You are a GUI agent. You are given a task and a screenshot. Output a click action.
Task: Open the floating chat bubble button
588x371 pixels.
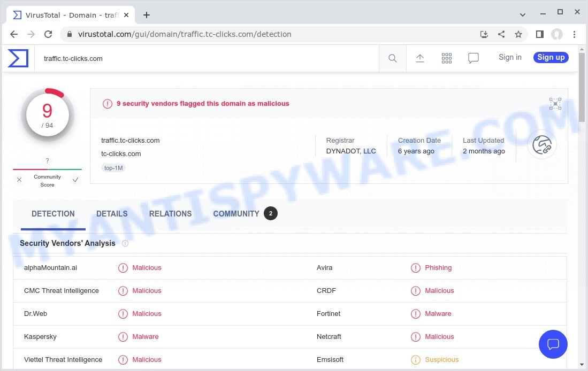point(553,344)
